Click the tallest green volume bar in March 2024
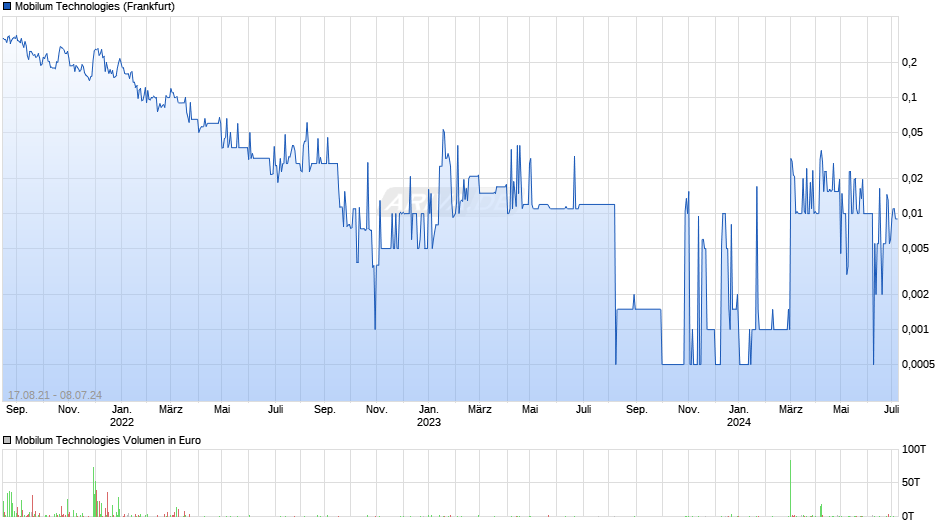 pos(791,488)
